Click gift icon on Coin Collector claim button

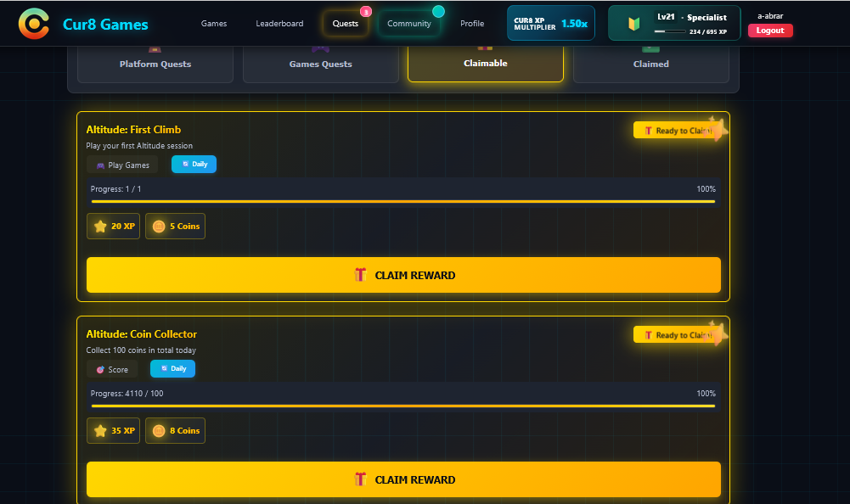361,479
